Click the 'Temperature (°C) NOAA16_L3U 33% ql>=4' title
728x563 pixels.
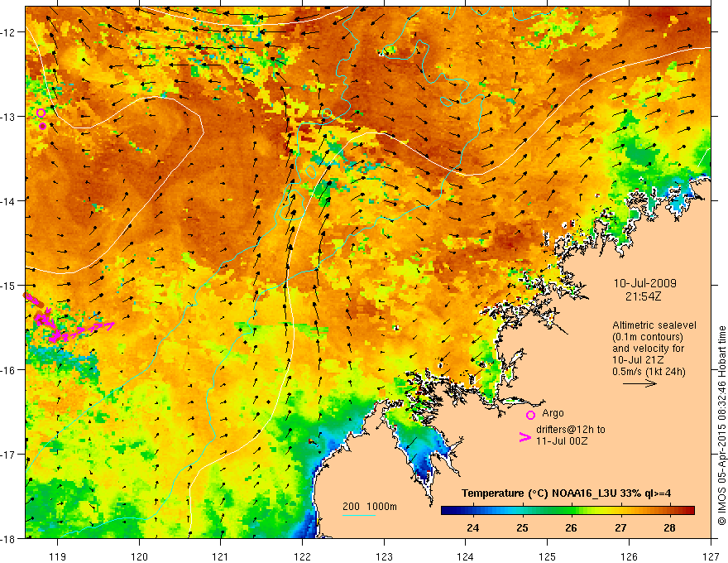click(566, 493)
